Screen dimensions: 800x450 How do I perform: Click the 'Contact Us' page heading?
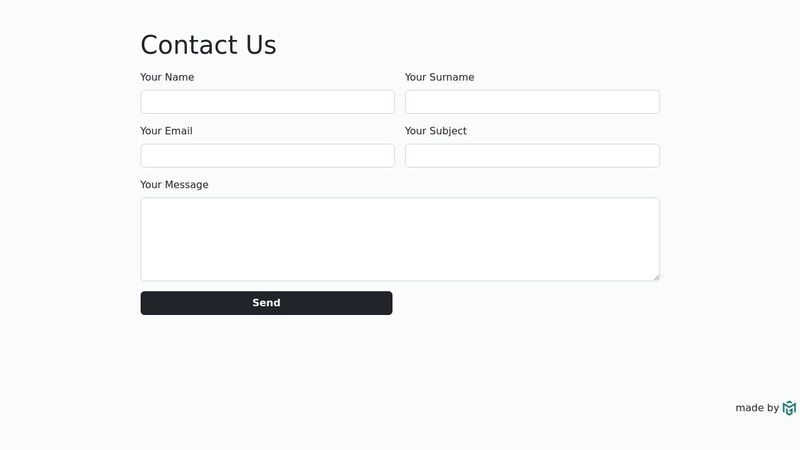coord(208,45)
